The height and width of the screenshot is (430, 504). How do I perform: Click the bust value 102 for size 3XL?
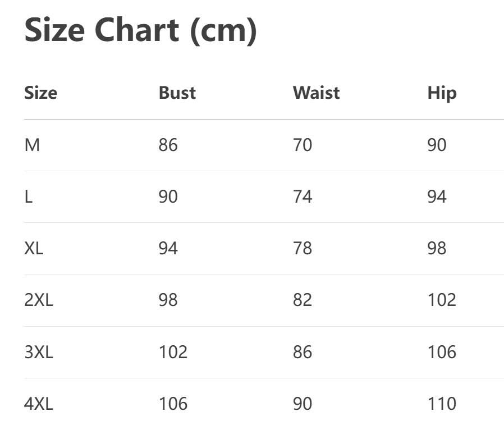[x=173, y=352]
